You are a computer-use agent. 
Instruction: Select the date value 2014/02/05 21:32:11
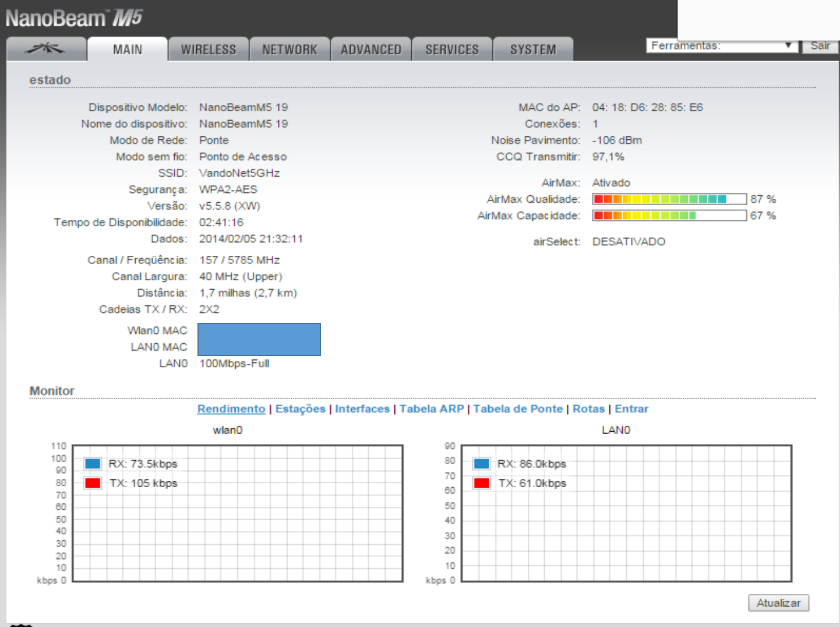tap(251, 239)
